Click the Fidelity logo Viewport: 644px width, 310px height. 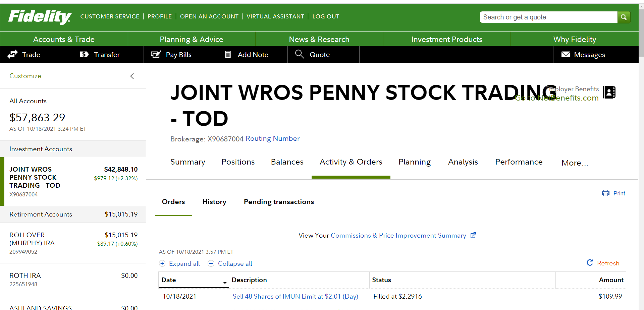pyautogui.click(x=40, y=17)
